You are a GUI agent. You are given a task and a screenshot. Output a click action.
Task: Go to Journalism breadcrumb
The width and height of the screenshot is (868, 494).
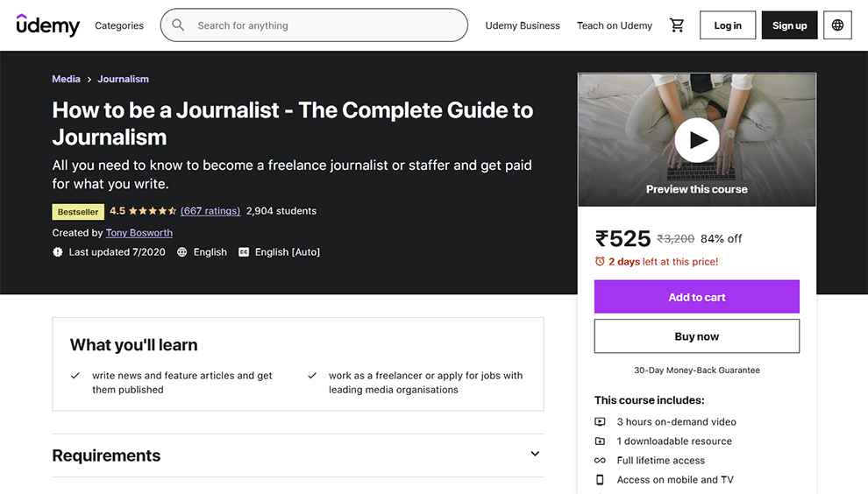point(123,79)
